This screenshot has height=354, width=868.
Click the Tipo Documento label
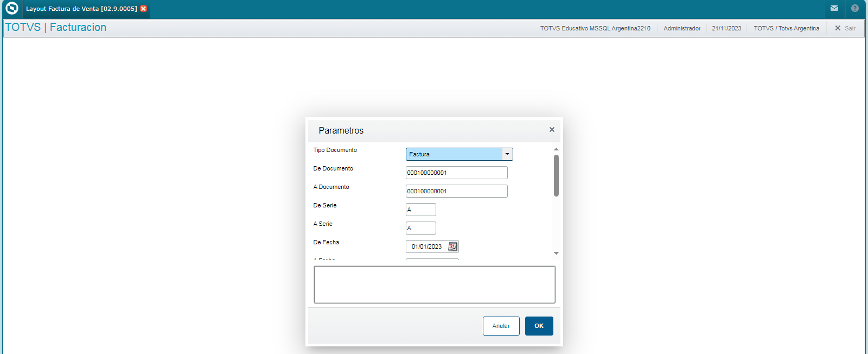click(x=335, y=150)
